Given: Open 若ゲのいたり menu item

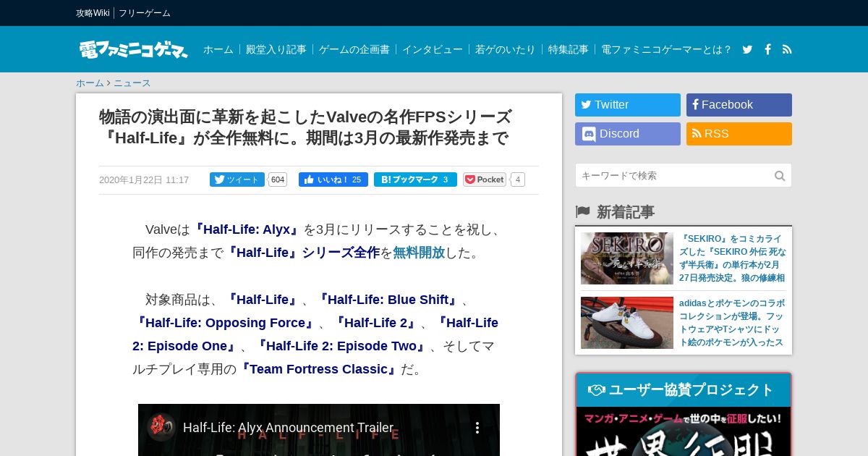Looking at the screenshot, I should click(505, 49).
